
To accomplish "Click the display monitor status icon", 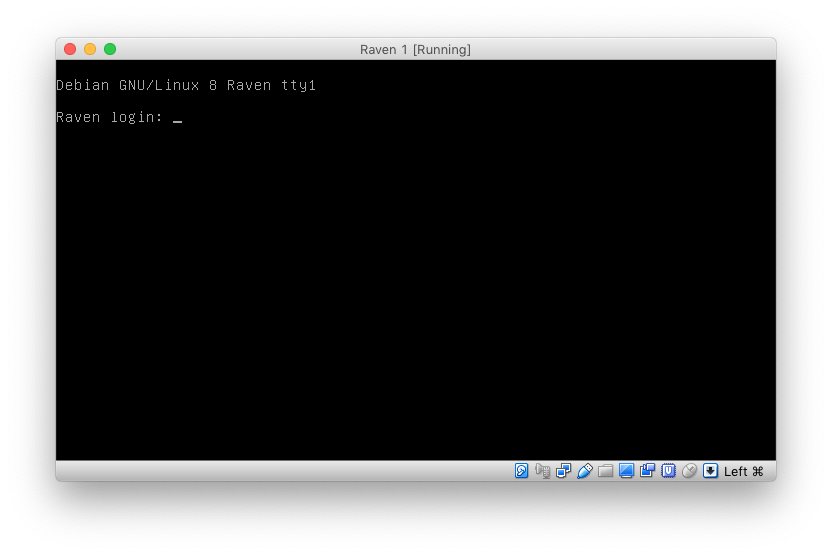I will pos(626,471).
